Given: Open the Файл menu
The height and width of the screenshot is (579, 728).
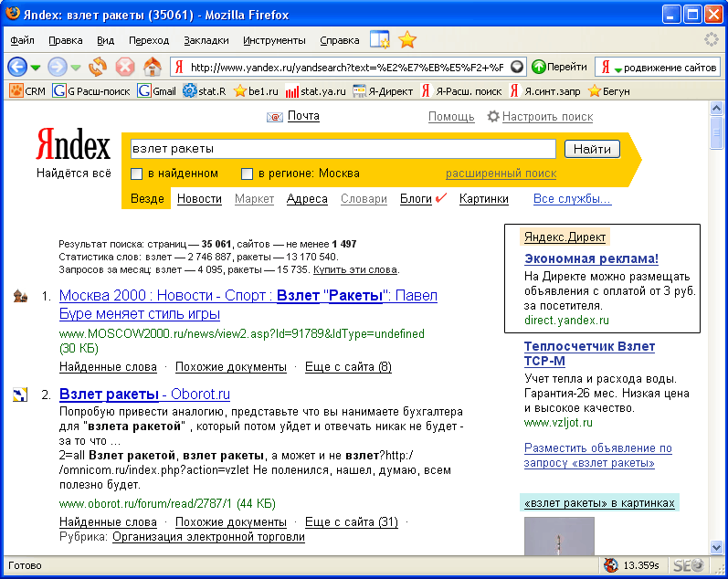Looking at the screenshot, I should point(22,40).
